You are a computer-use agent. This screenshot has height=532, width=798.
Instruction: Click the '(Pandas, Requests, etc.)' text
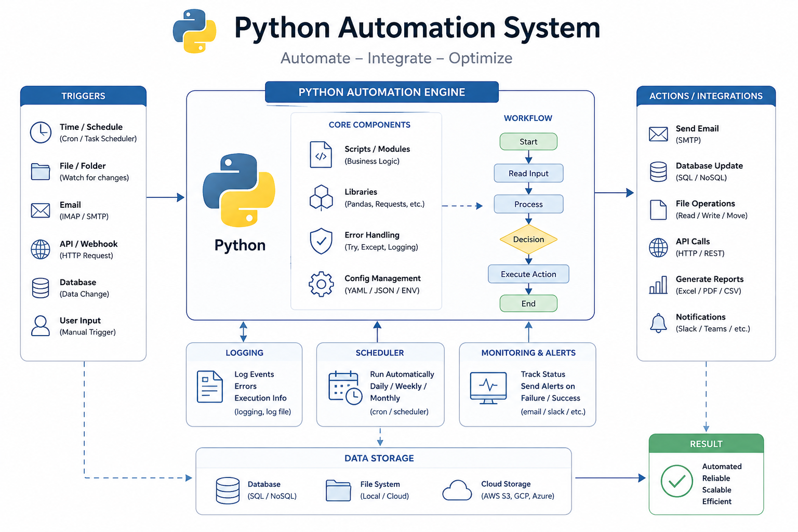384,204
